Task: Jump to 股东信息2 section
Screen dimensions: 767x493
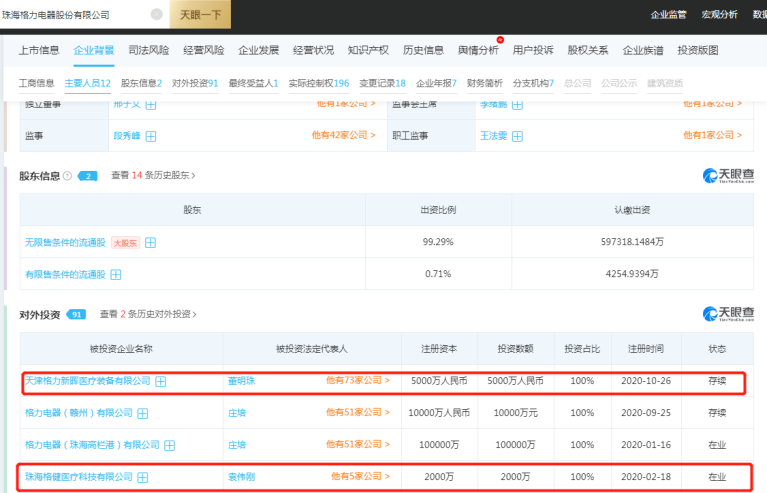Action: tap(141, 83)
